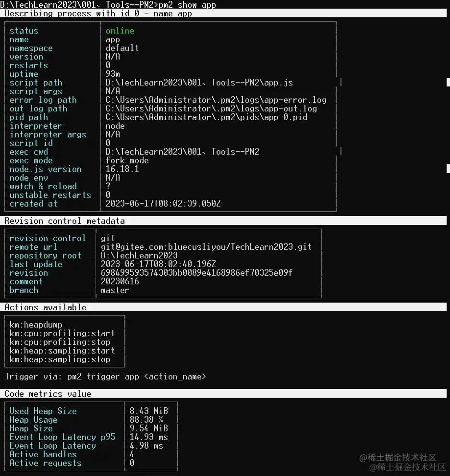Click the 'script id' row label
450x476 pixels.
pyautogui.click(x=31, y=143)
